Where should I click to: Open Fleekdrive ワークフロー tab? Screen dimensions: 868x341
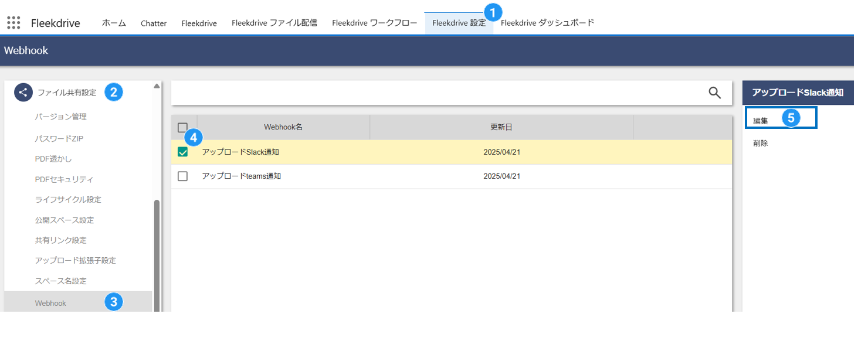374,23
